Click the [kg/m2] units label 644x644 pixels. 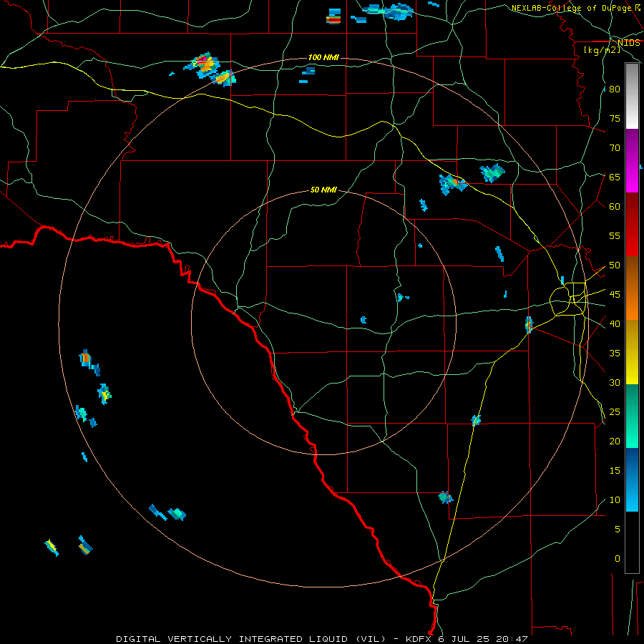pos(602,50)
